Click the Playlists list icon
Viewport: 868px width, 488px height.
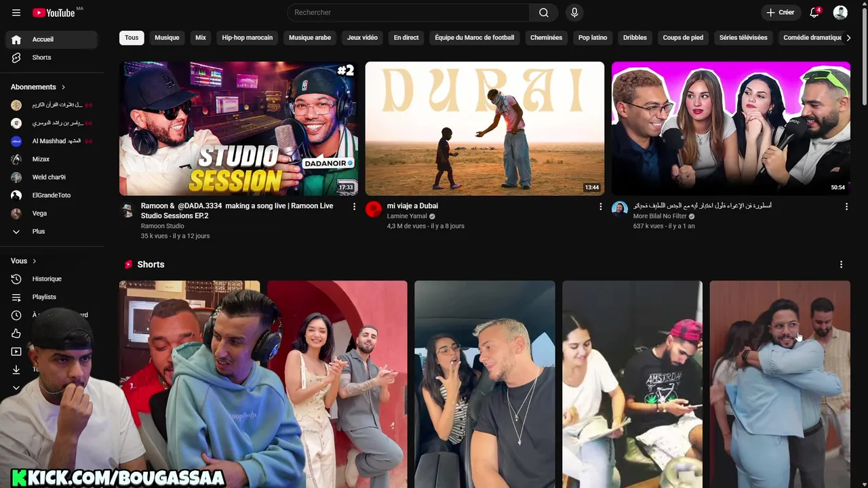pyautogui.click(x=16, y=297)
